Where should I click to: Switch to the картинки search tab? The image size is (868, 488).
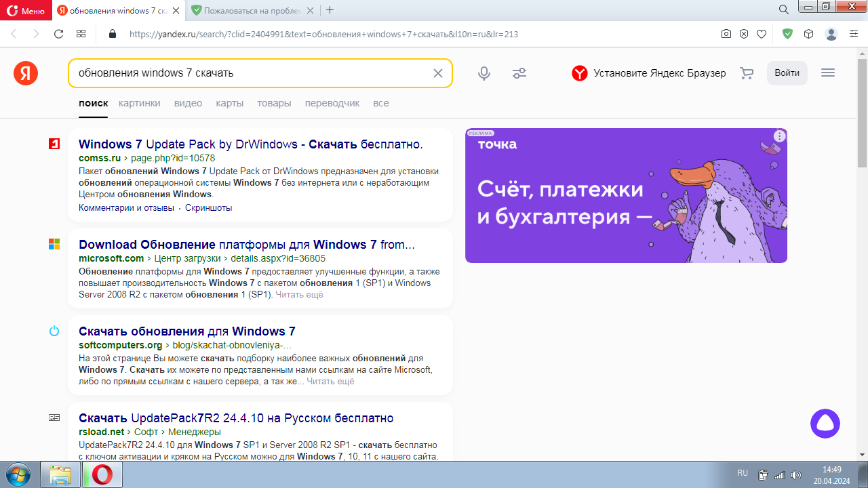pos(141,103)
